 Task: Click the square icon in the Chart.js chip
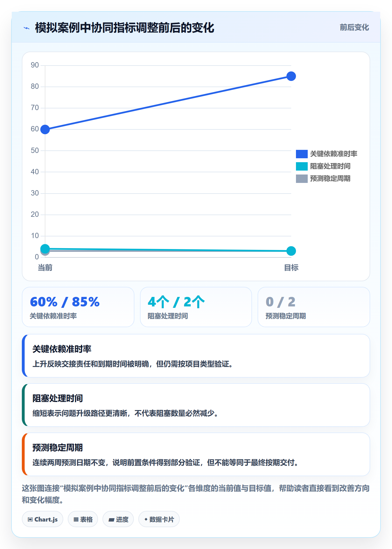pos(30,520)
